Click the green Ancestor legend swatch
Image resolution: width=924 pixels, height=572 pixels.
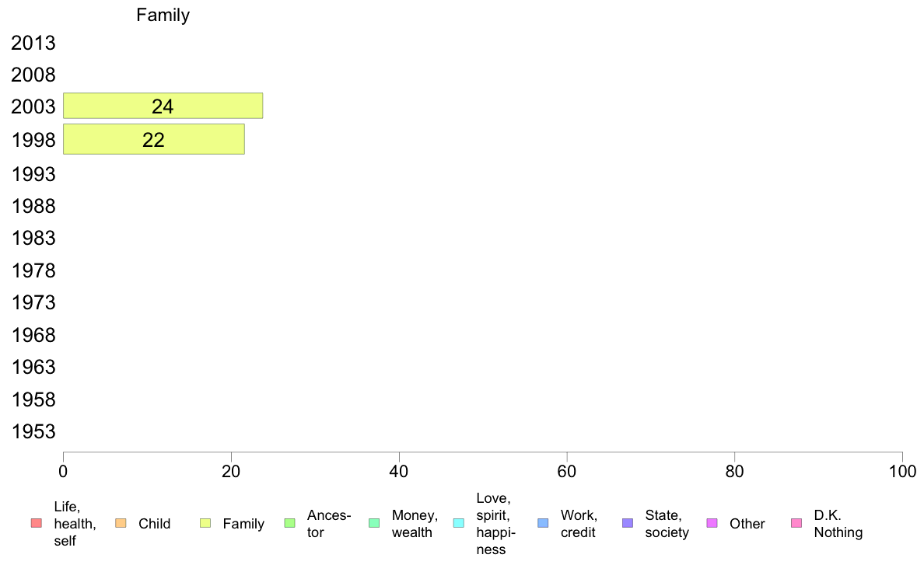(290, 523)
